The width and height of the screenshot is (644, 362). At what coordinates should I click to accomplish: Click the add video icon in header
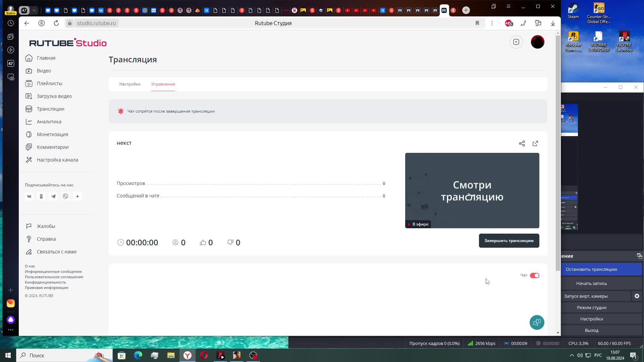(x=516, y=42)
